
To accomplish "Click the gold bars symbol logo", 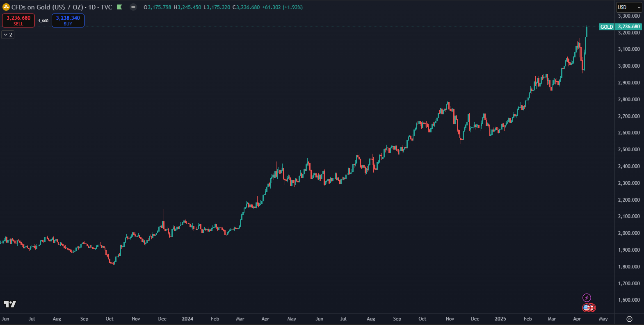I will tap(6, 7).
